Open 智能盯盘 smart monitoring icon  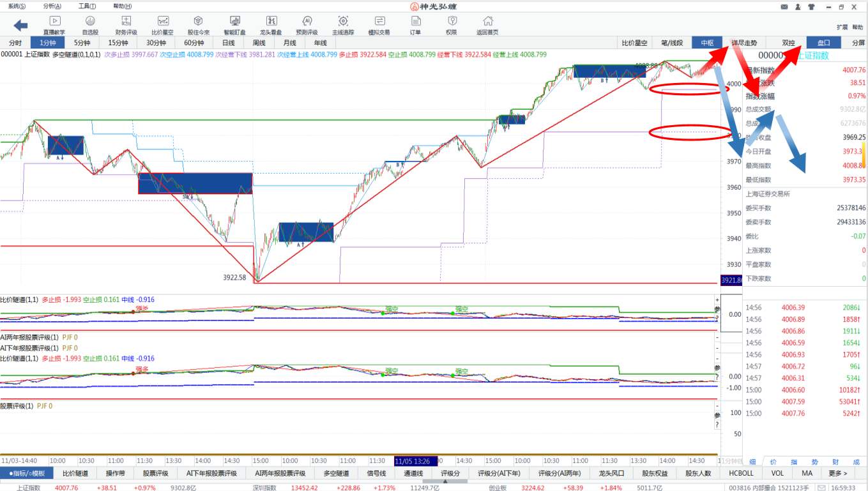coord(234,25)
